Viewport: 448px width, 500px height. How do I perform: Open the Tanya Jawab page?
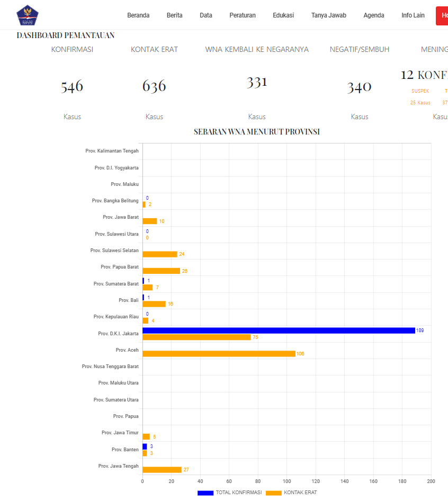[328, 15]
